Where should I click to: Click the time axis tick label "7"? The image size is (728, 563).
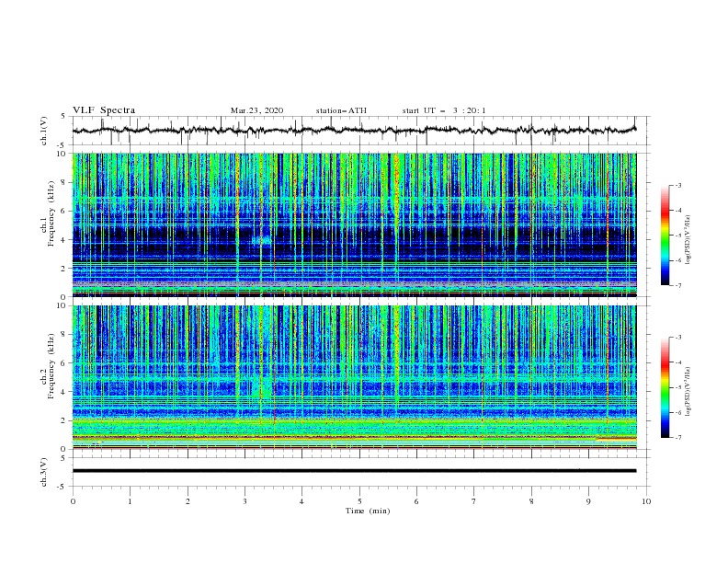[474, 501]
